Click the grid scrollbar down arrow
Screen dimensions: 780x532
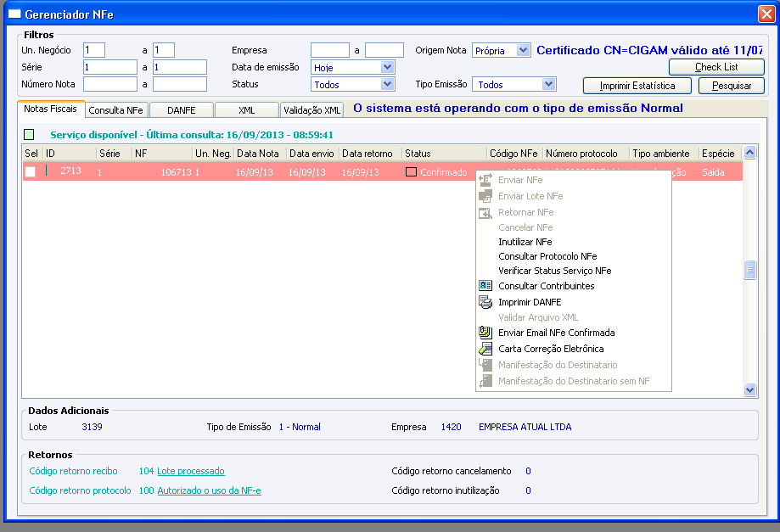point(749,389)
